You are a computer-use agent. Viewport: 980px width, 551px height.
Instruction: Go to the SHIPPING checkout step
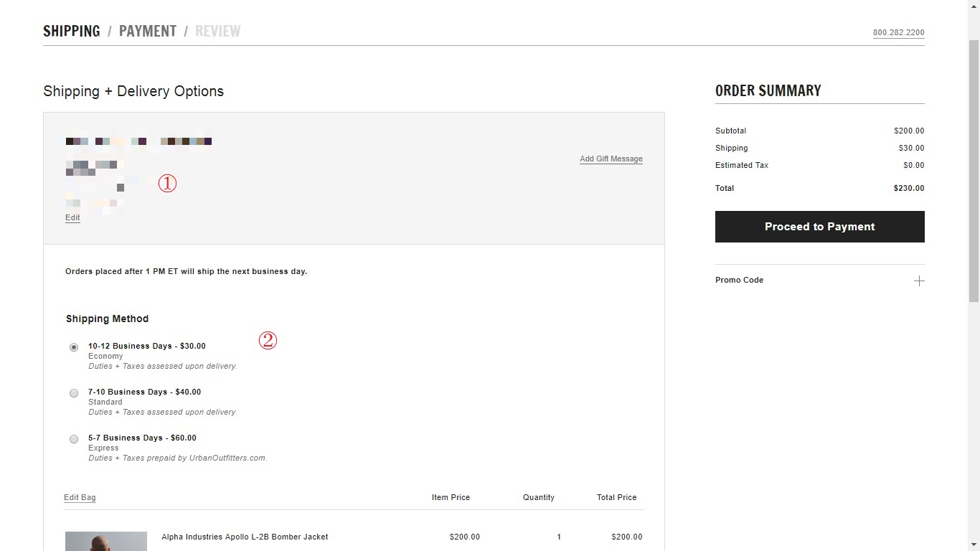[72, 32]
